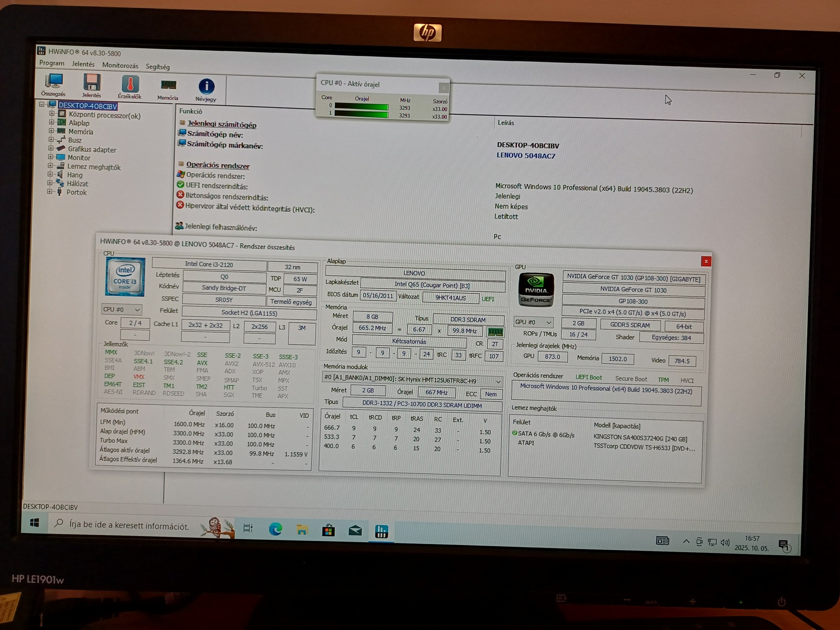
Task: Click the Core 0 clock bar
Action: click(x=362, y=107)
